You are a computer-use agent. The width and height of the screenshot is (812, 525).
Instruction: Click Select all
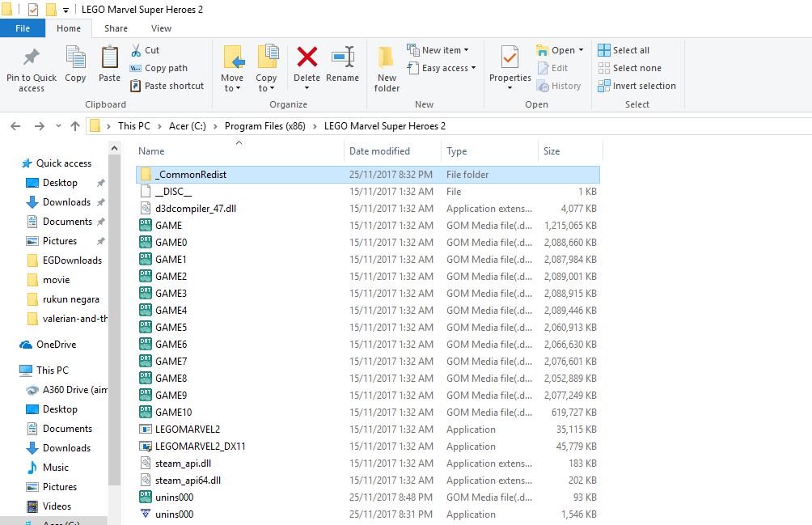(x=624, y=50)
